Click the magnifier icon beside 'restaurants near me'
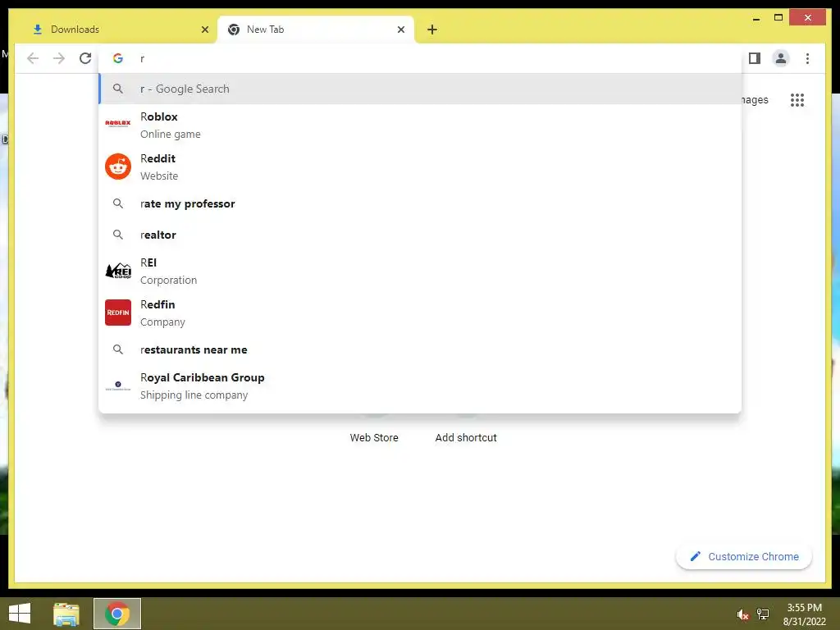Viewport: 840px width, 630px height. pyautogui.click(x=118, y=349)
